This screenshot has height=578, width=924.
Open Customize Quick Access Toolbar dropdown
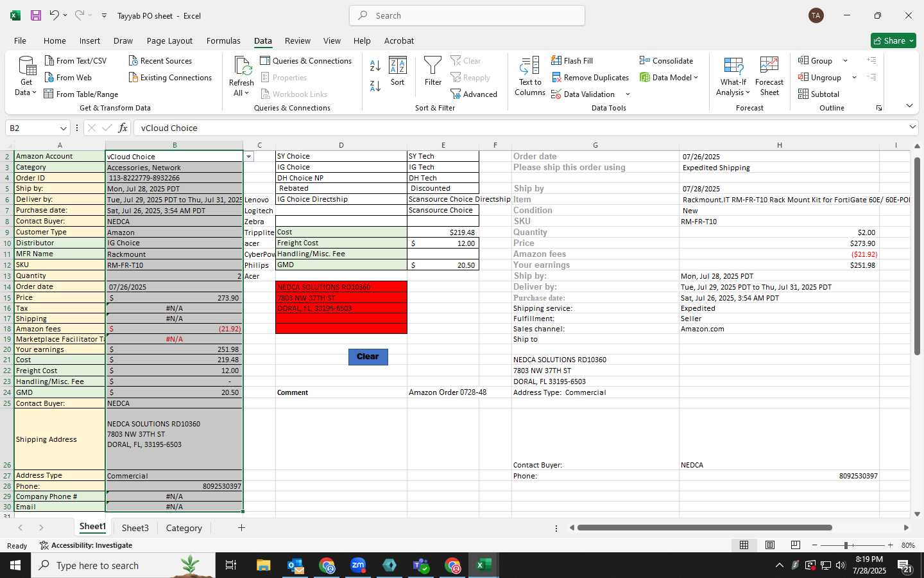(x=104, y=15)
